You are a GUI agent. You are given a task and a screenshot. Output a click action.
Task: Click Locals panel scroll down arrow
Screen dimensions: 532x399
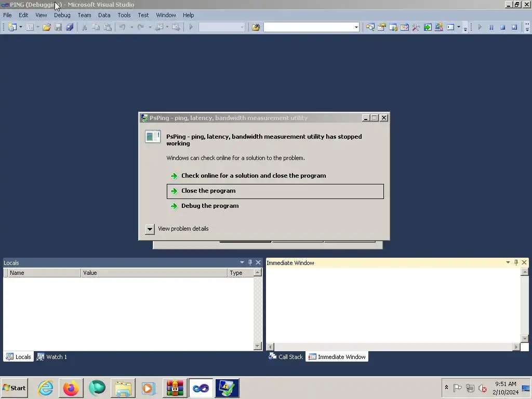click(x=258, y=345)
